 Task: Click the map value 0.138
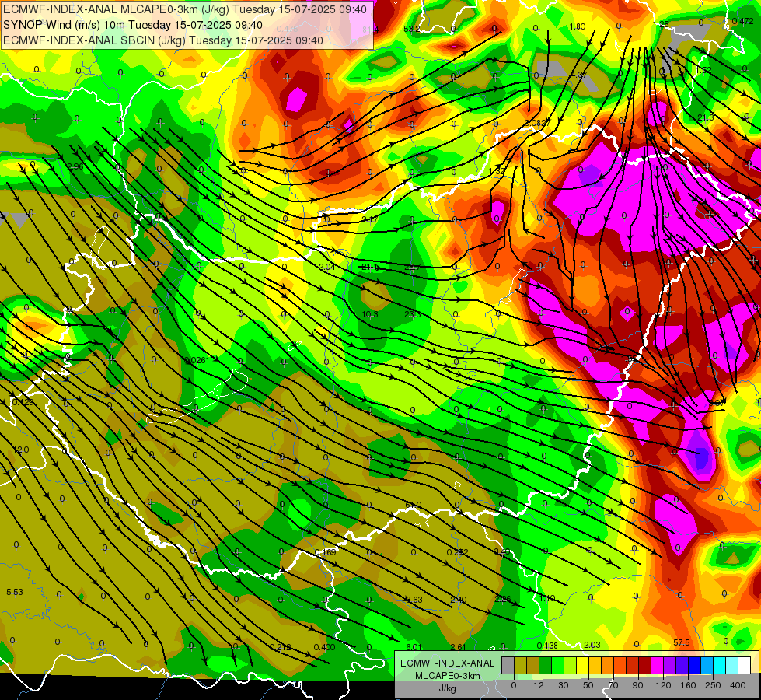pyautogui.click(x=547, y=646)
